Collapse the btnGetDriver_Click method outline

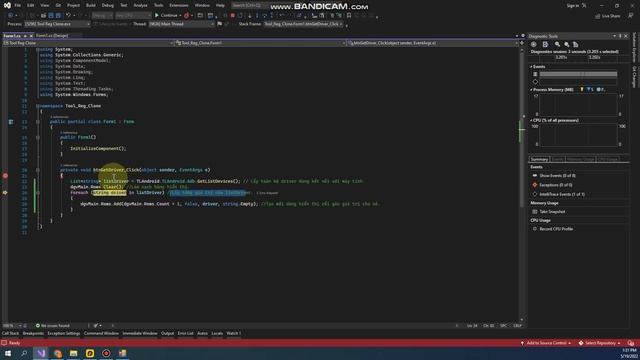[38, 170]
